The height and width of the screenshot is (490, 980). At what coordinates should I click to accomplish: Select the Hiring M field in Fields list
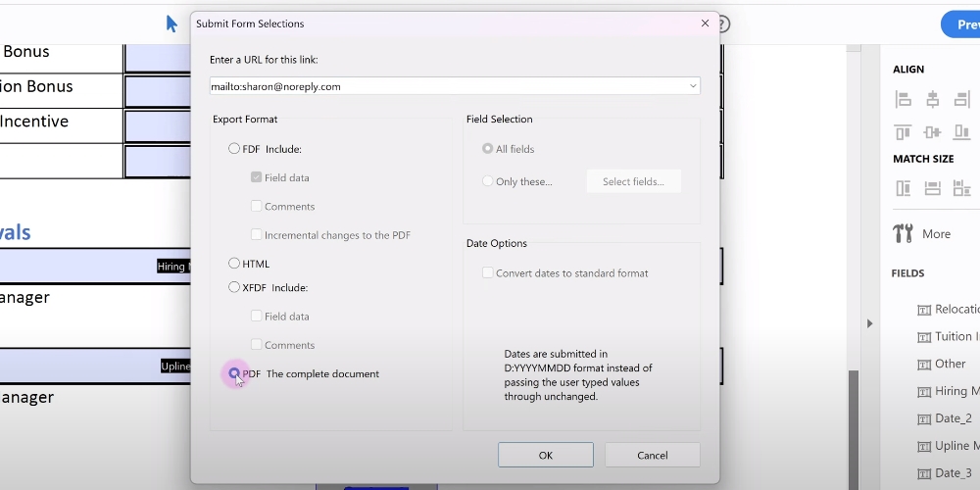pos(950,391)
